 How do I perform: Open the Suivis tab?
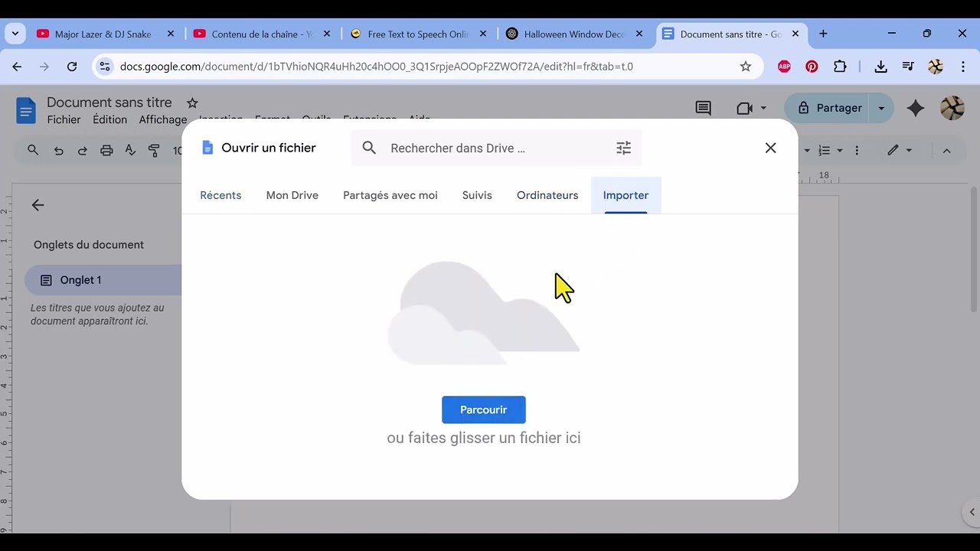[x=477, y=195]
